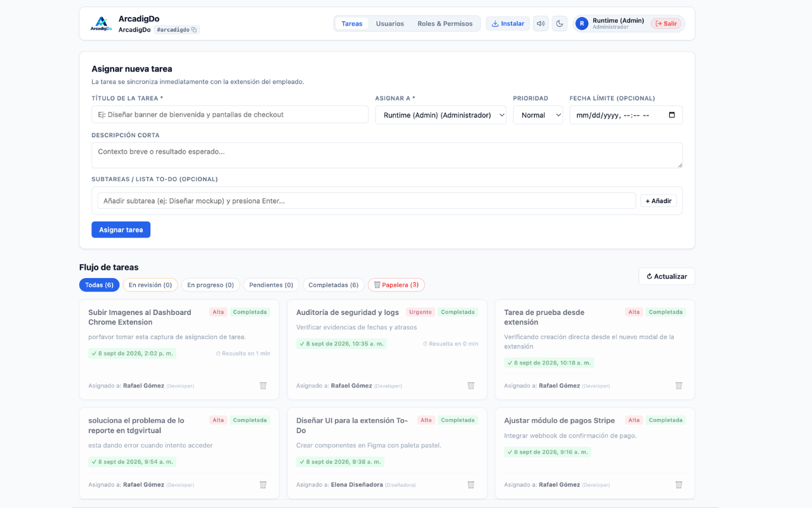Screen dimensions: 812x508
Task: Open the Auditoría de seguridad y logs title
Action: [348, 312]
